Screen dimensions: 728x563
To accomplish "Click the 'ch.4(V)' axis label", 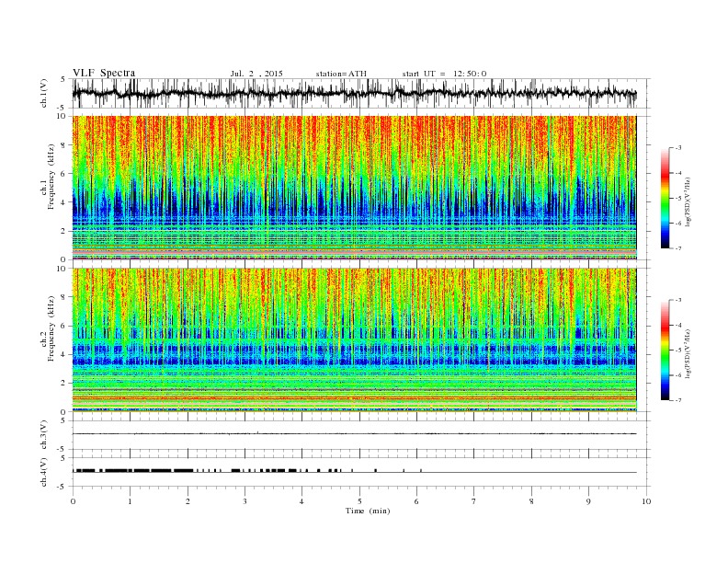I will (43, 472).
